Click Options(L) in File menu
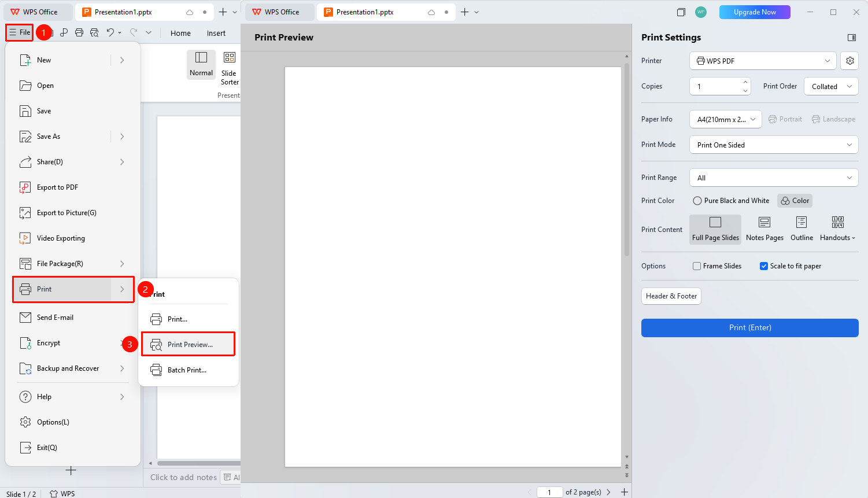The image size is (868, 498). [73, 422]
